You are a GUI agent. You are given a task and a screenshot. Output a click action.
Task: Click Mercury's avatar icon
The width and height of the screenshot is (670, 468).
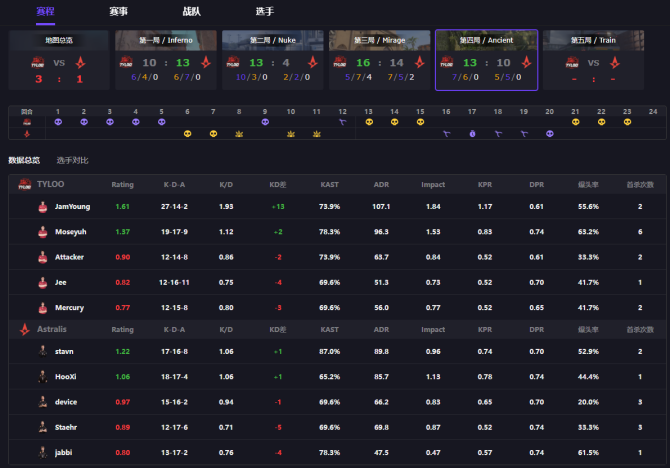point(43,307)
